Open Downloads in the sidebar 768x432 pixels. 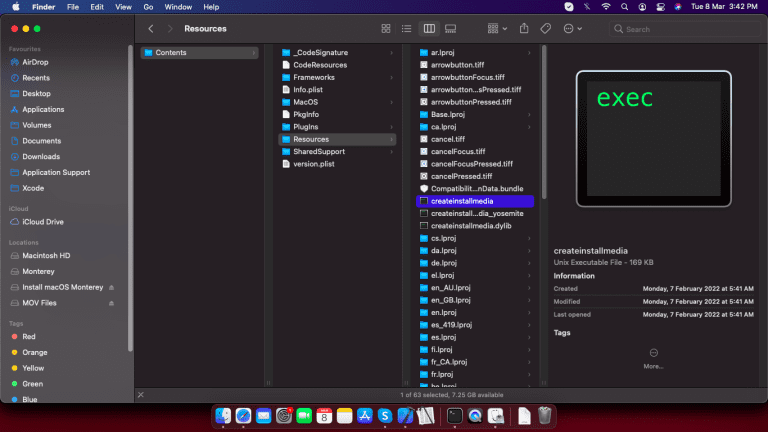click(x=41, y=157)
